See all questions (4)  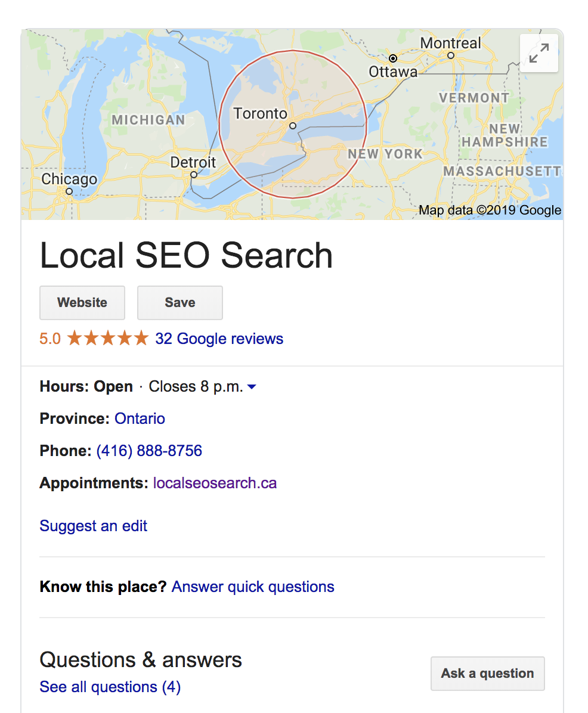point(110,687)
